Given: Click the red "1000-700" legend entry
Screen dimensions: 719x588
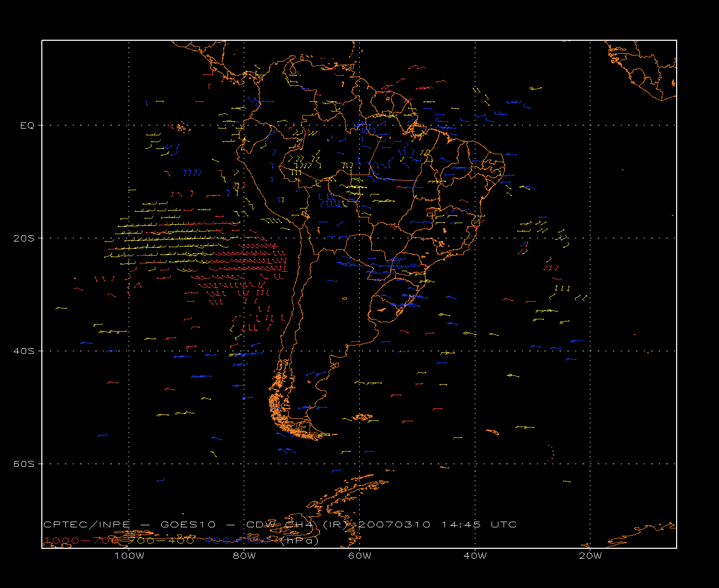Looking at the screenshot, I should pos(82,540).
